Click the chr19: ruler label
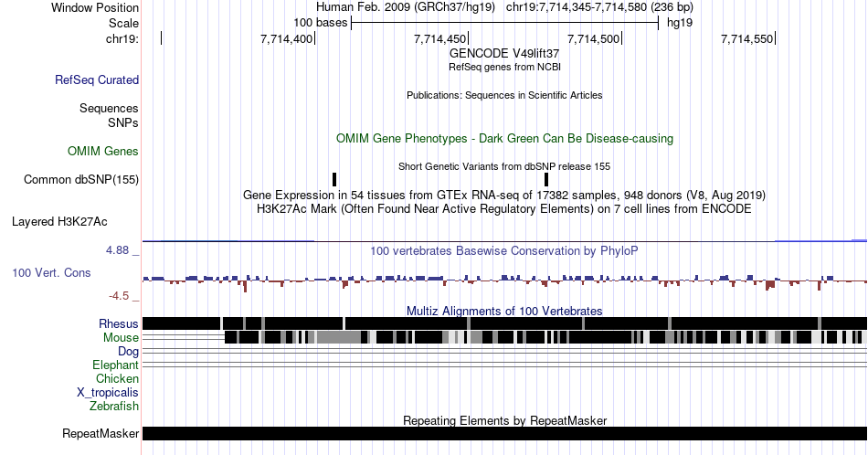Screen dimensions: 868x455 click(x=122, y=38)
